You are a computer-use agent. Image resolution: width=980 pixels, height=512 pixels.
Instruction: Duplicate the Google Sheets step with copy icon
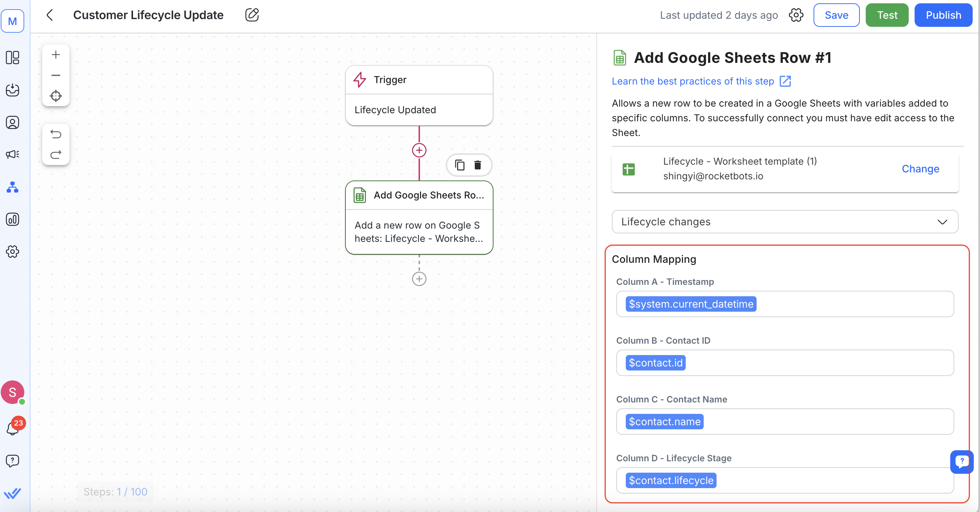click(460, 165)
